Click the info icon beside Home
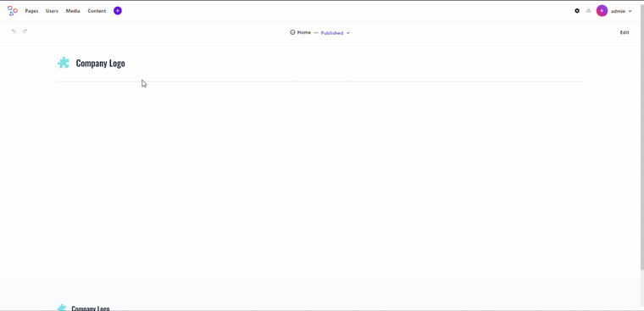 tap(292, 32)
